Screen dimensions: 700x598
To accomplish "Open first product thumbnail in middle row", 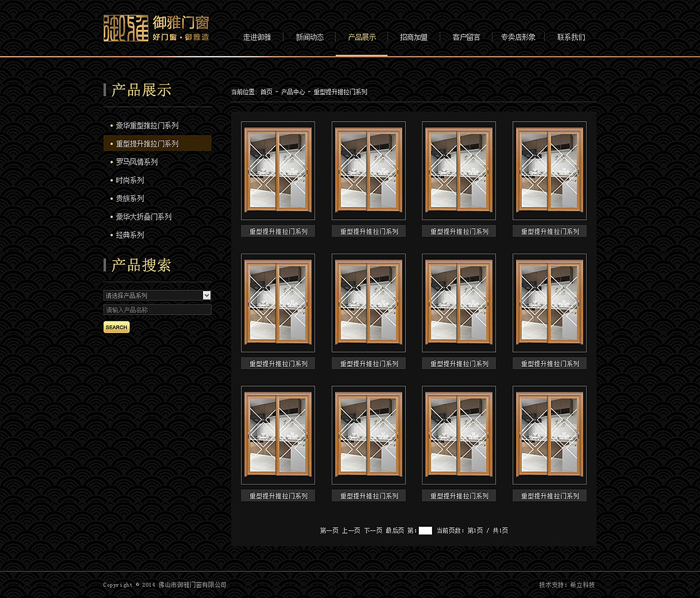I will click(x=277, y=303).
